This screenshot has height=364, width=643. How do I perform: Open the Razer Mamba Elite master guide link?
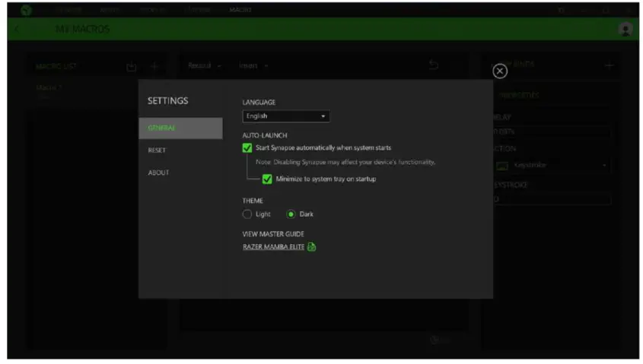pos(273,247)
